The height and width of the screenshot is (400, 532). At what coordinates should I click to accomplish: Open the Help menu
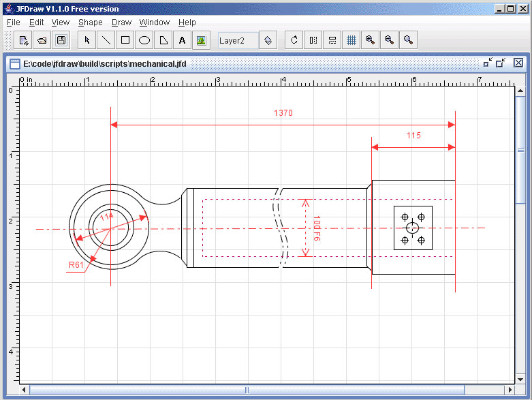point(187,22)
